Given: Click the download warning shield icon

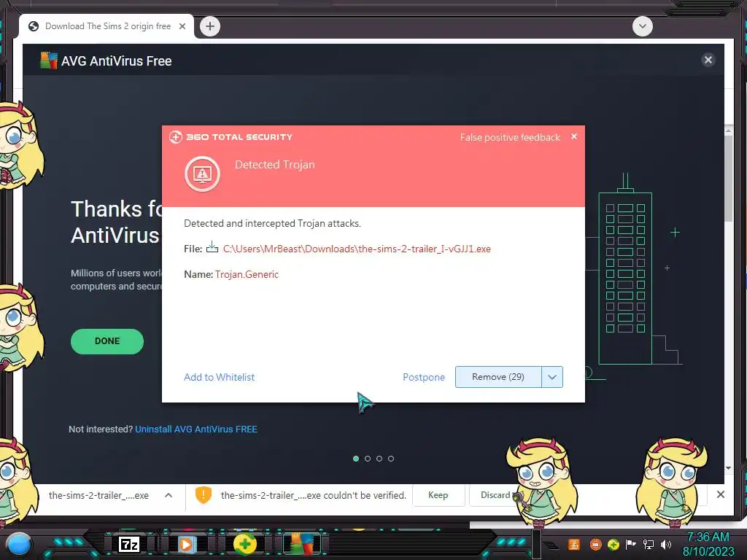Looking at the screenshot, I should pyautogui.click(x=204, y=494).
